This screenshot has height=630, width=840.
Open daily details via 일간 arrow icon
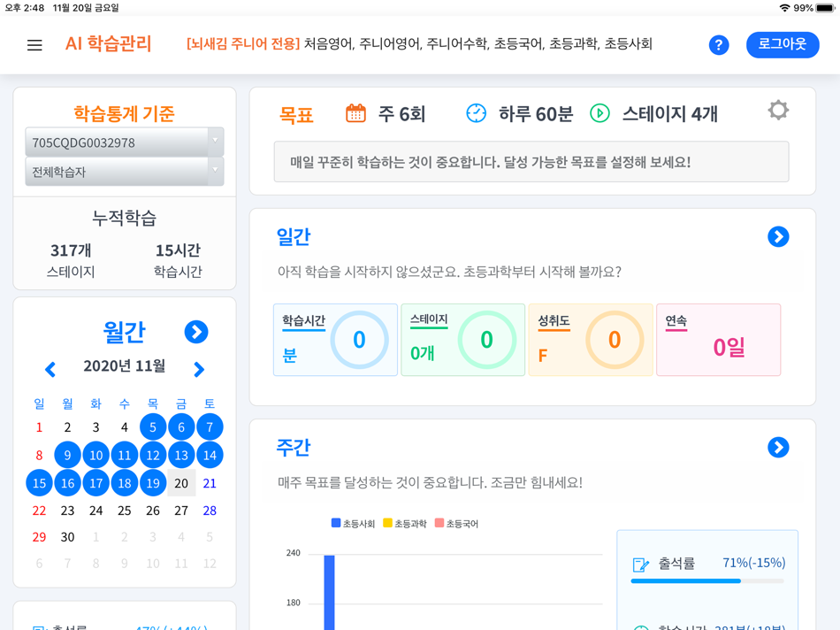pyautogui.click(x=779, y=236)
